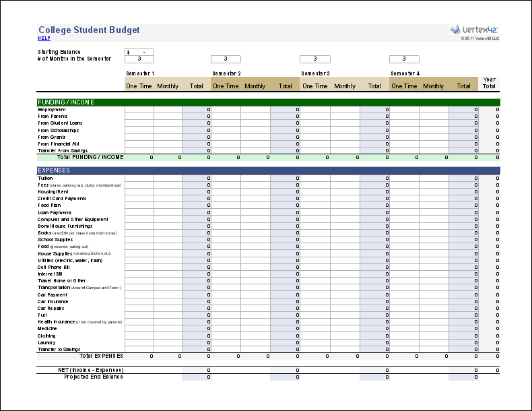Select the College Student Budget title
The image size is (532, 411).
coord(89,30)
